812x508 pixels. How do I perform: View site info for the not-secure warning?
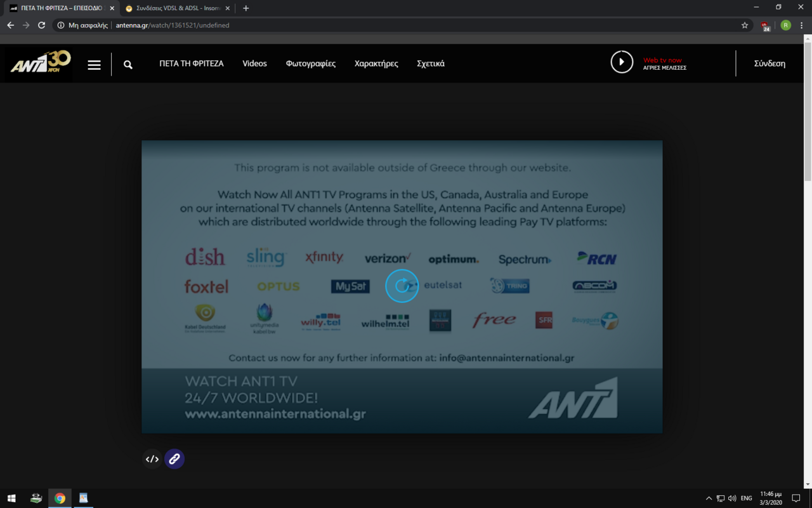click(x=82, y=25)
